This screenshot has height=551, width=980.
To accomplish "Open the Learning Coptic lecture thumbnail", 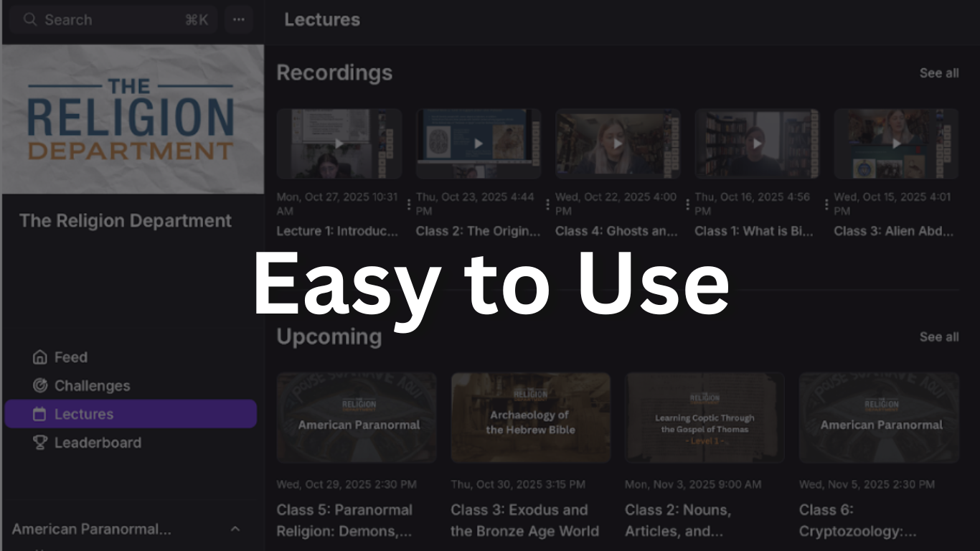I will [705, 418].
